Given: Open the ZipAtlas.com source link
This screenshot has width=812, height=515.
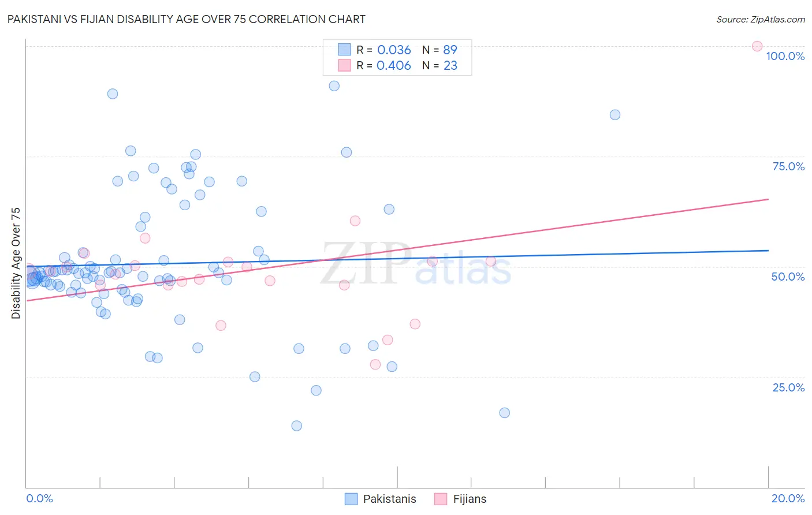Looking at the screenshot, I should [761, 19].
